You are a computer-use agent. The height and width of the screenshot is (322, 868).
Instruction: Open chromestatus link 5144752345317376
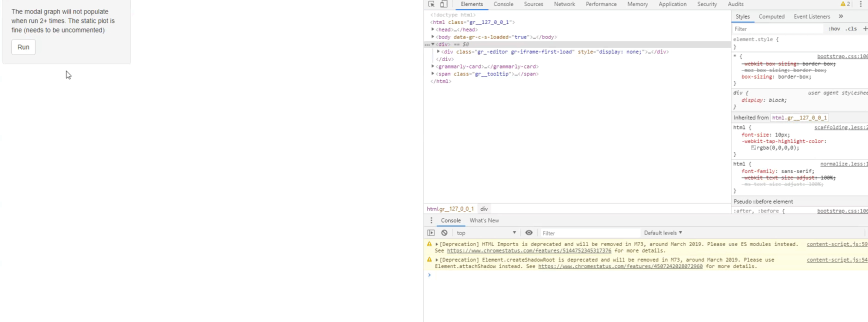(529, 251)
